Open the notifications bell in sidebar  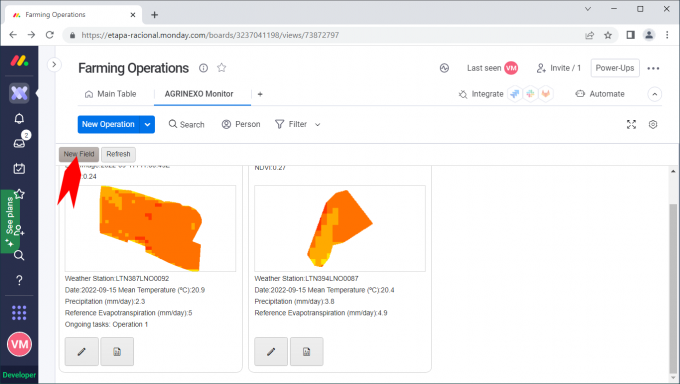tap(19, 118)
